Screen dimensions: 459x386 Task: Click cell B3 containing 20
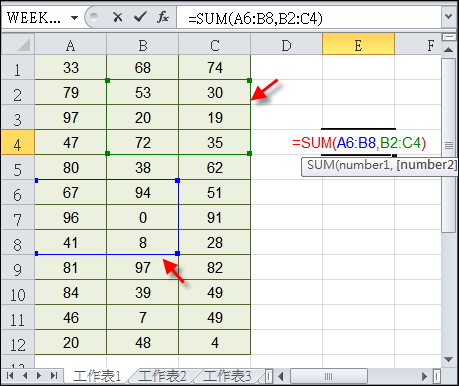[143, 118]
